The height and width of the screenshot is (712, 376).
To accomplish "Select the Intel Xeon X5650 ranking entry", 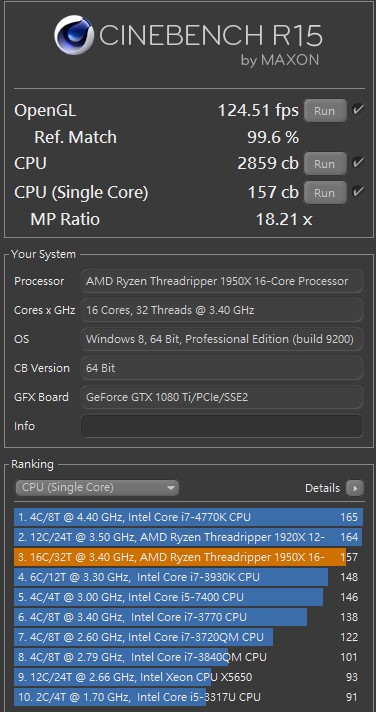I will (x=188, y=677).
